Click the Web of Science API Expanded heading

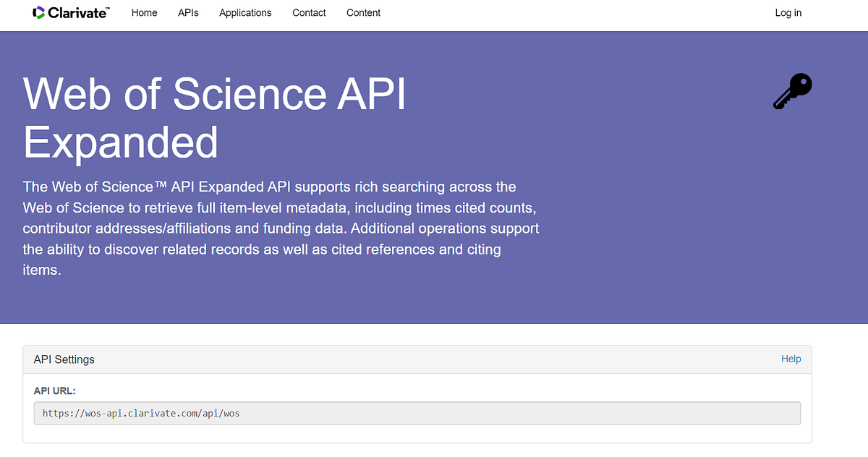click(x=215, y=118)
